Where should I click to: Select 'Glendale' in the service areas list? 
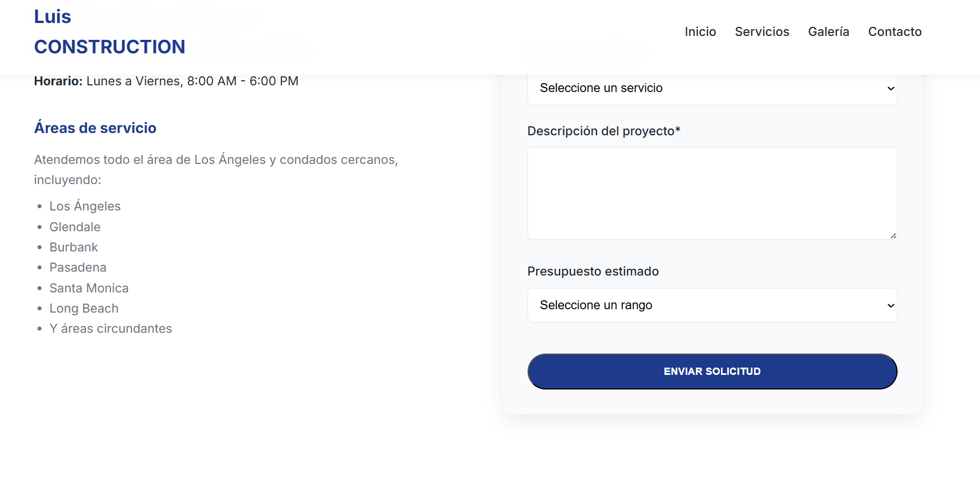pos(75,227)
